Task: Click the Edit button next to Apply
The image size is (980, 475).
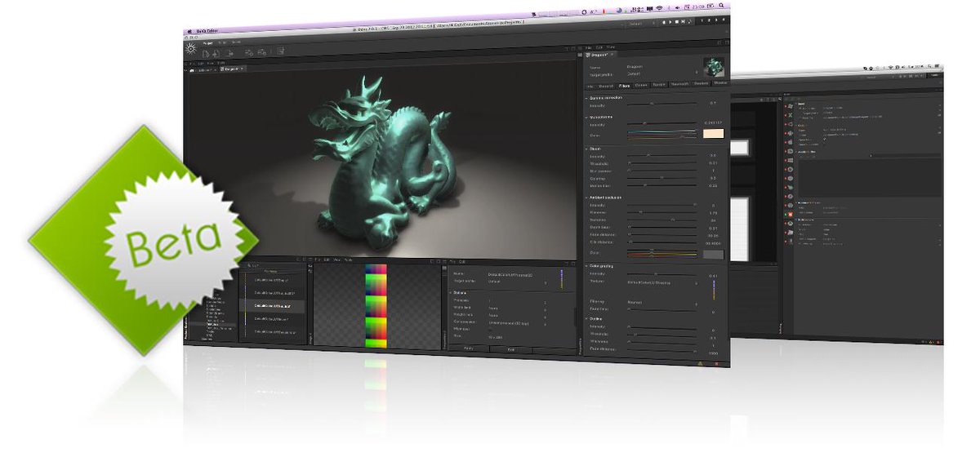Action: 511,349
